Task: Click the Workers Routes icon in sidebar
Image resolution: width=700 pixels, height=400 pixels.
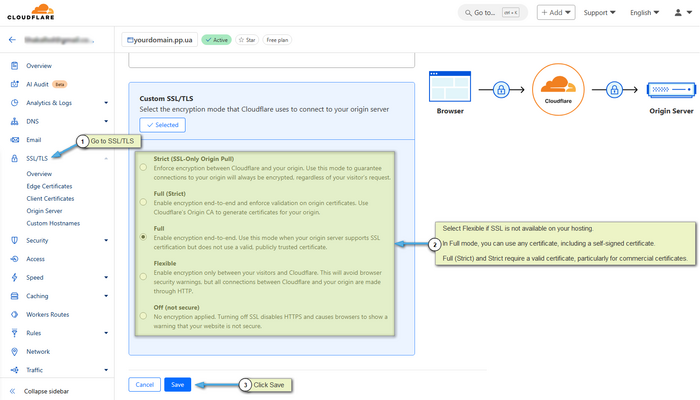Action: [x=14, y=314]
